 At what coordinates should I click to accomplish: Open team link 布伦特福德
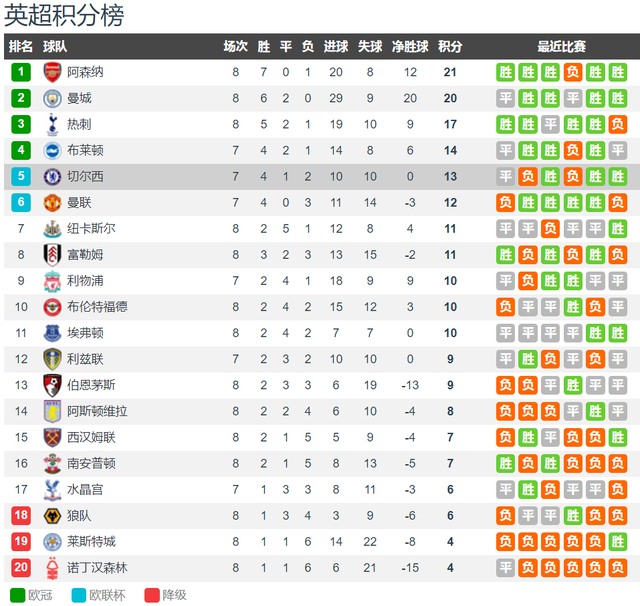97,307
